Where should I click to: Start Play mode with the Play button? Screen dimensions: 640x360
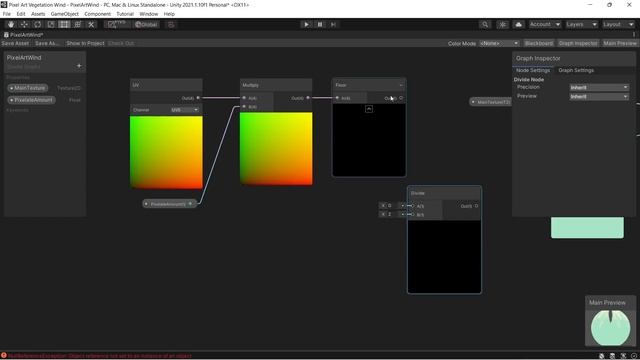pos(306,24)
